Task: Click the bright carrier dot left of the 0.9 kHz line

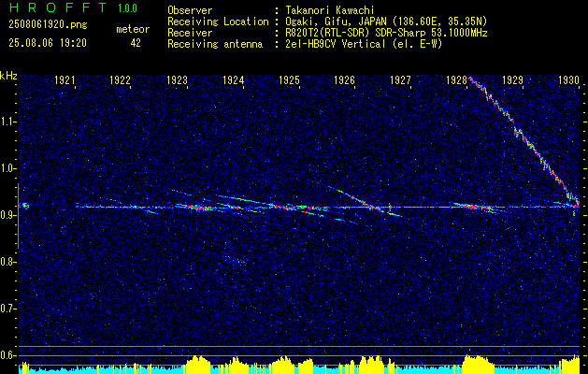Action: 25,206
